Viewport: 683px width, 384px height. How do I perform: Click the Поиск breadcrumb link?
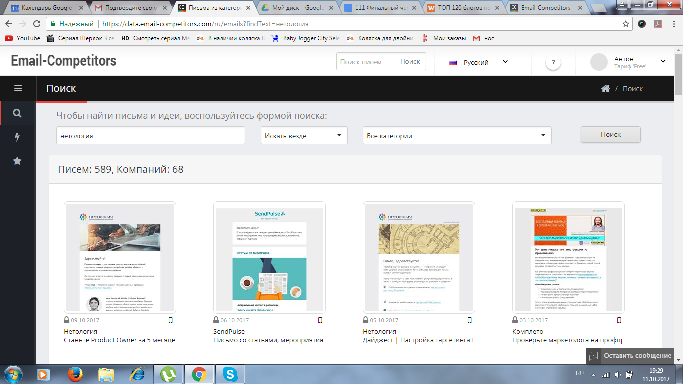pyautogui.click(x=632, y=88)
